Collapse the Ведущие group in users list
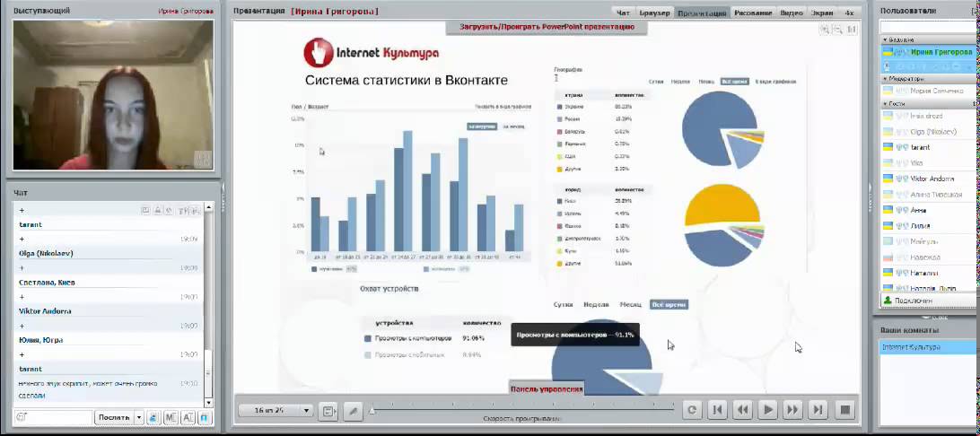 tap(885, 40)
